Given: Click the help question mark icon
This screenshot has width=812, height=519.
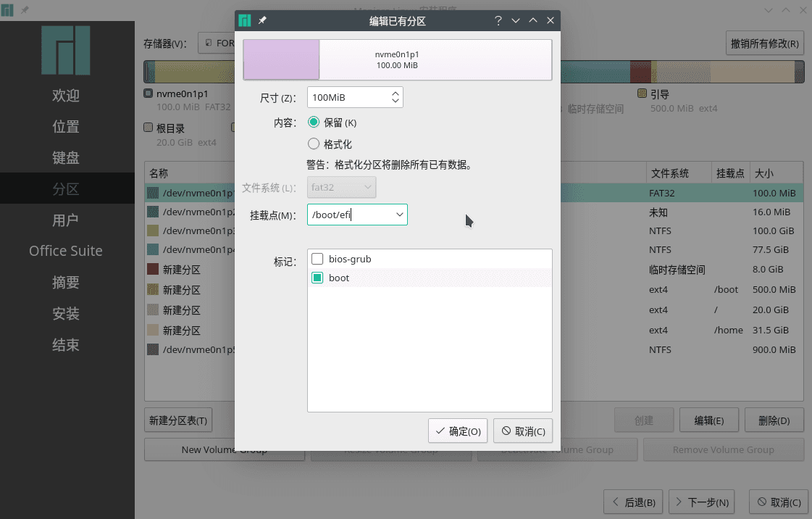Looking at the screenshot, I should 498,21.
